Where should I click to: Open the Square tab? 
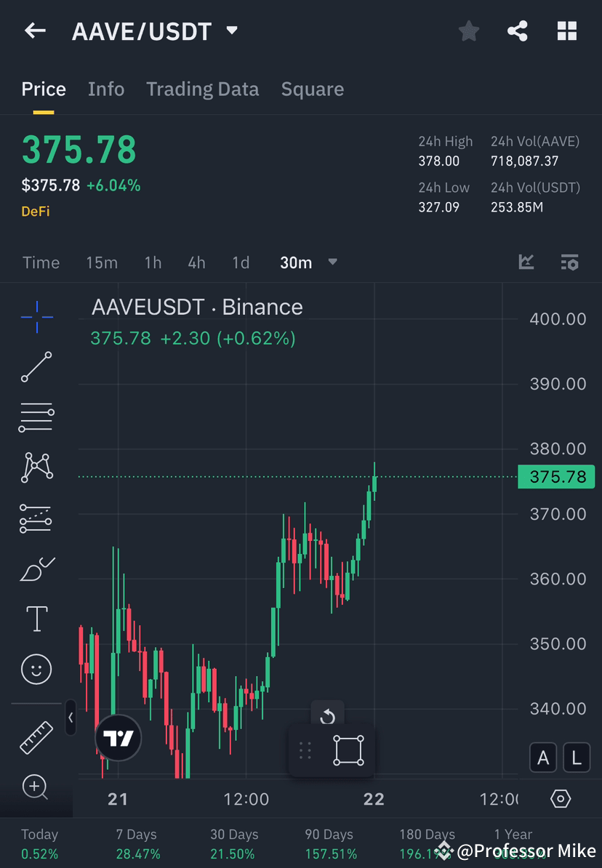[x=313, y=89]
